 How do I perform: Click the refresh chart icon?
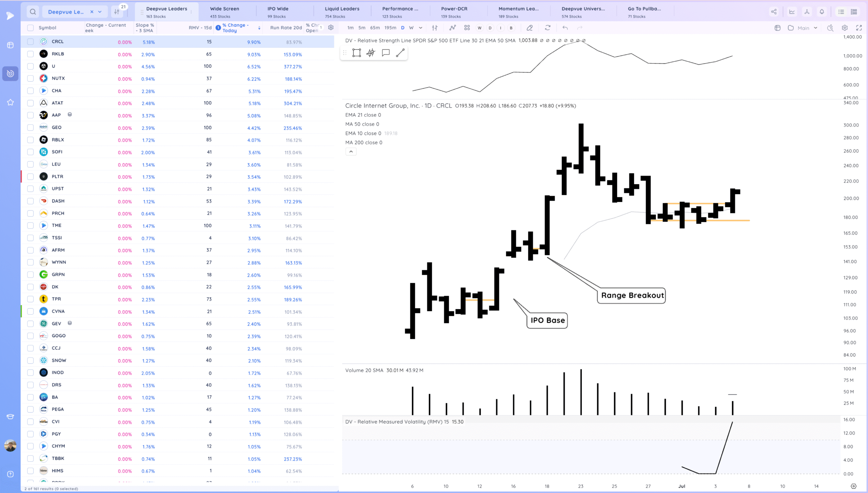coord(548,28)
